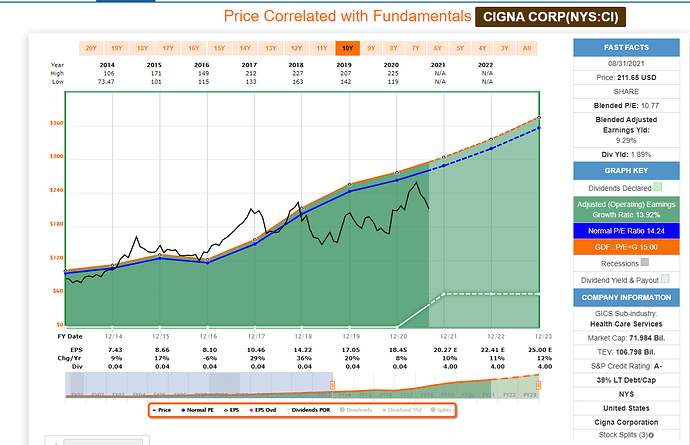Enable Dividends series in legend
The image size is (690, 445).
pyautogui.click(x=356, y=410)
